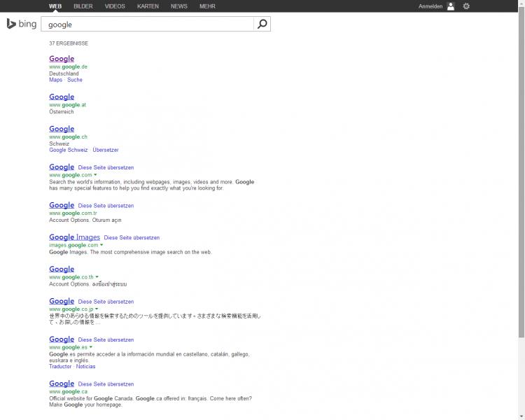525x420 pixels.
Task: Click the 37 ERGEBNISSE results count text
Action: pos(69,43)
